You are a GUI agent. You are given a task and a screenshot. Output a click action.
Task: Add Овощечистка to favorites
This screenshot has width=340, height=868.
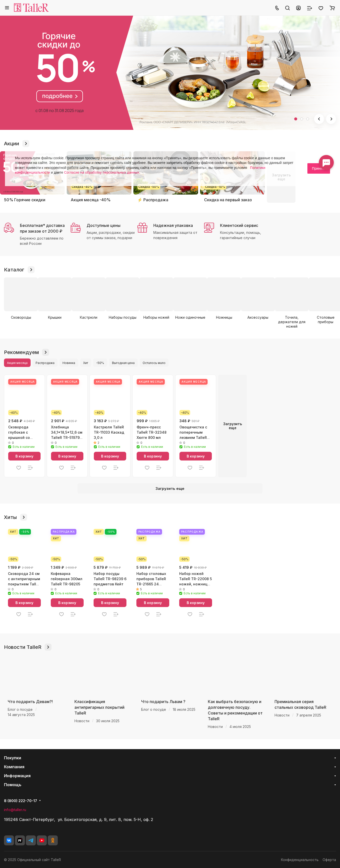coord(190,468)
